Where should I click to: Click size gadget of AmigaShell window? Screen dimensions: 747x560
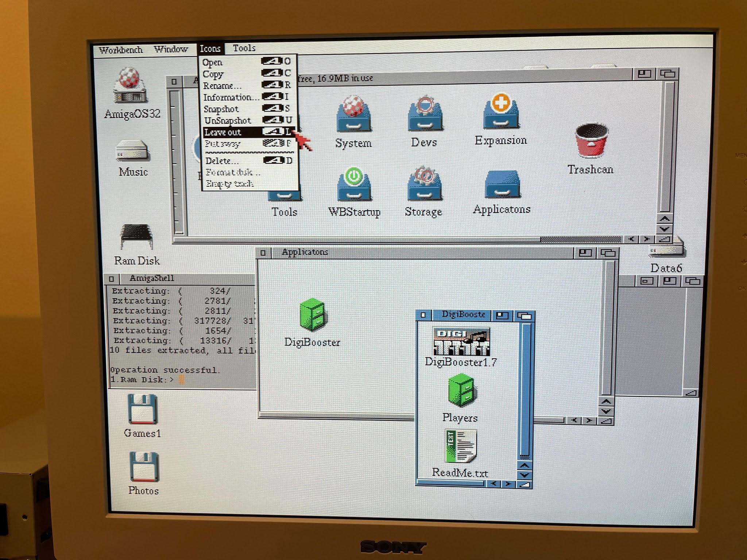[x=691, y=393]
